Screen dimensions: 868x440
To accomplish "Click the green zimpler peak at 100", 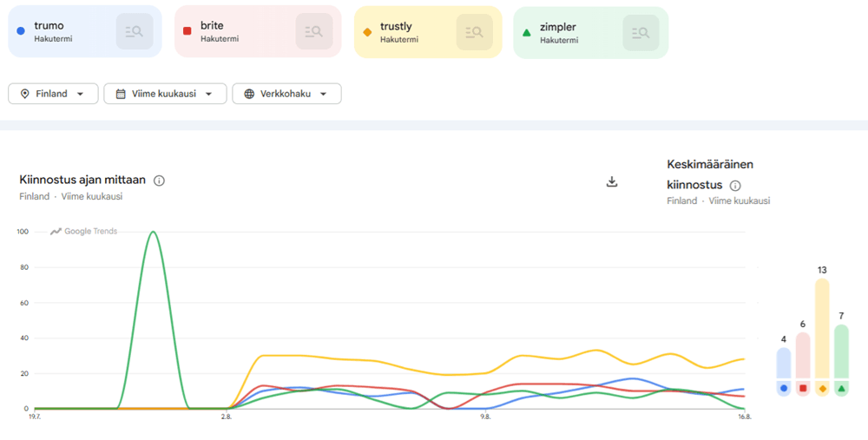I will (x=153, y=232).
